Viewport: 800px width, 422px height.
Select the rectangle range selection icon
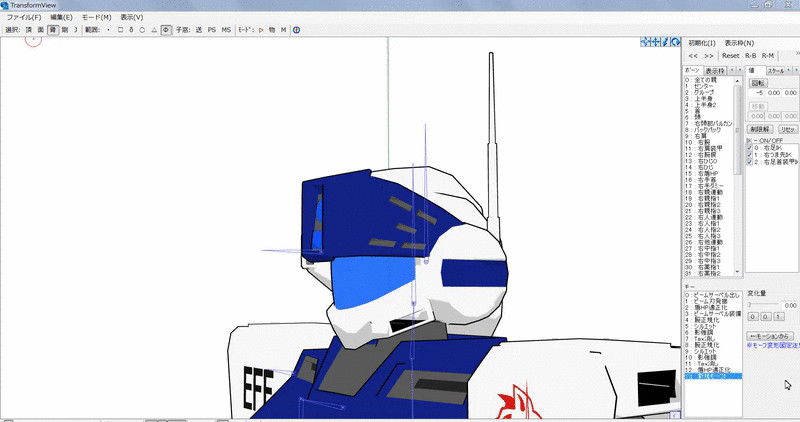pos(120,30)
